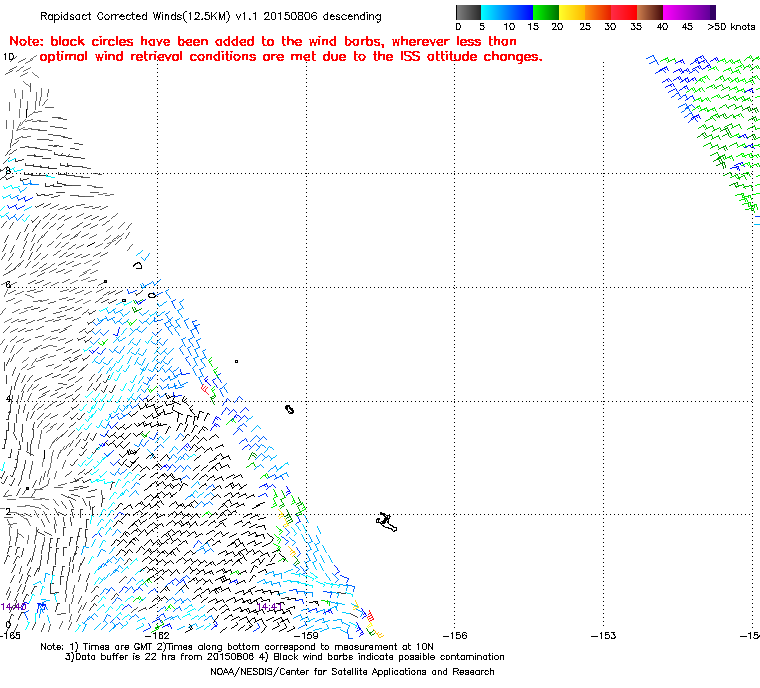Click the '-162' longitude axis label
The image size is (760, 688).
click(x=158, y=635)
